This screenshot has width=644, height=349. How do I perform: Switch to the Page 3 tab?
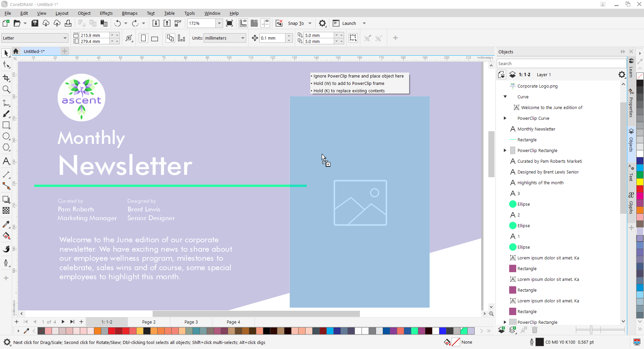pyautogui.click(x=191, y=322)
